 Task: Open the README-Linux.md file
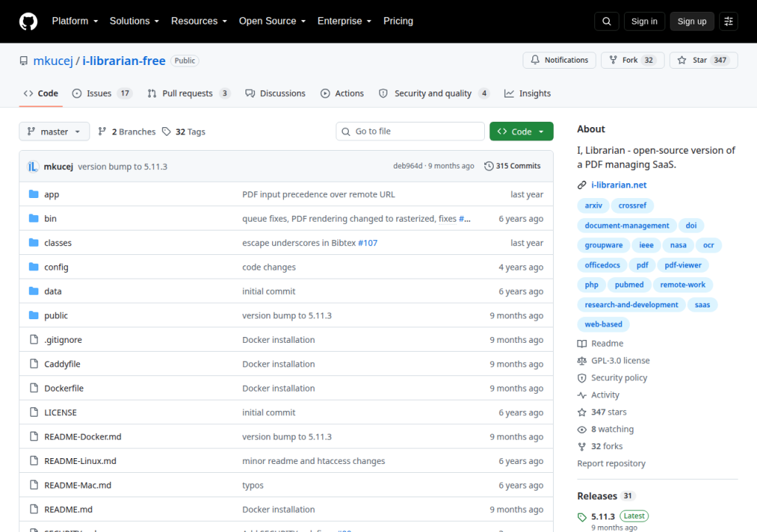pos(80,460)
